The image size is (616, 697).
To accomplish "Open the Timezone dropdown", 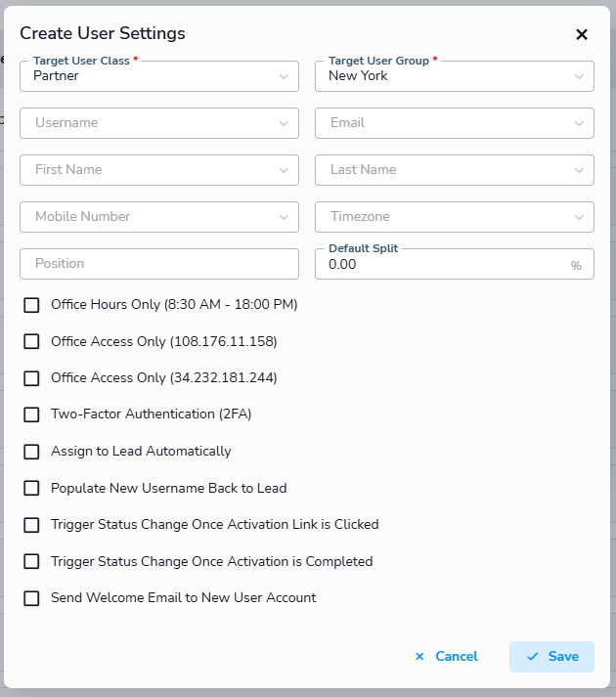I will pos(454,217).
